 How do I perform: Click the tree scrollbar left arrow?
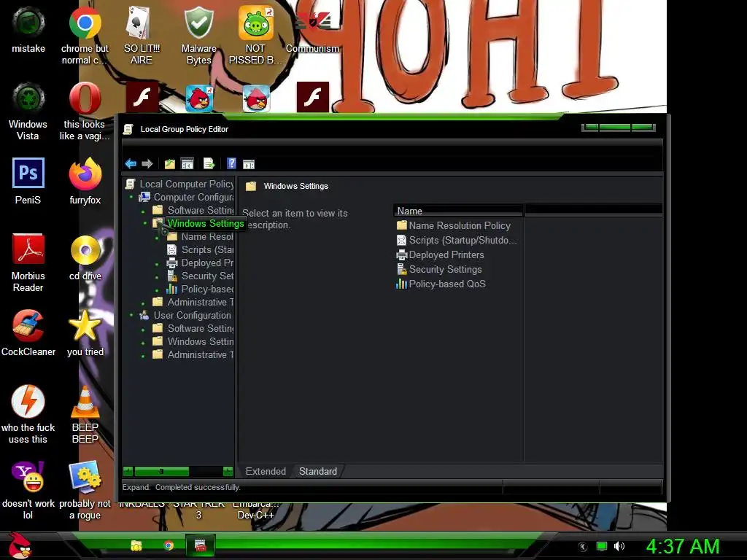[x=128, y=472]
